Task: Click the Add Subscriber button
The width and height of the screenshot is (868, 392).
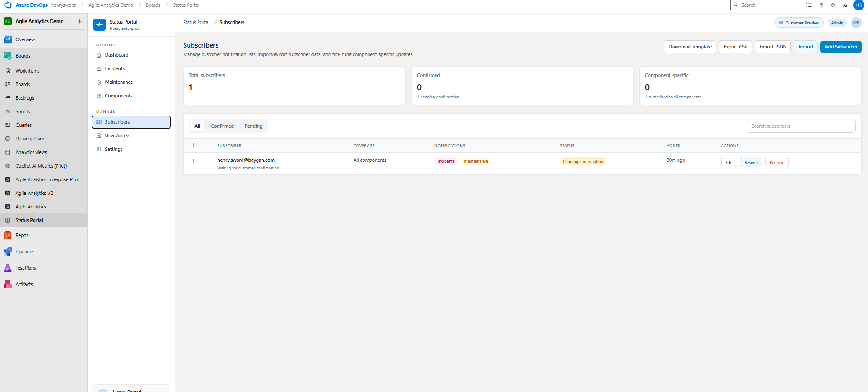Action: click(841, 47)
